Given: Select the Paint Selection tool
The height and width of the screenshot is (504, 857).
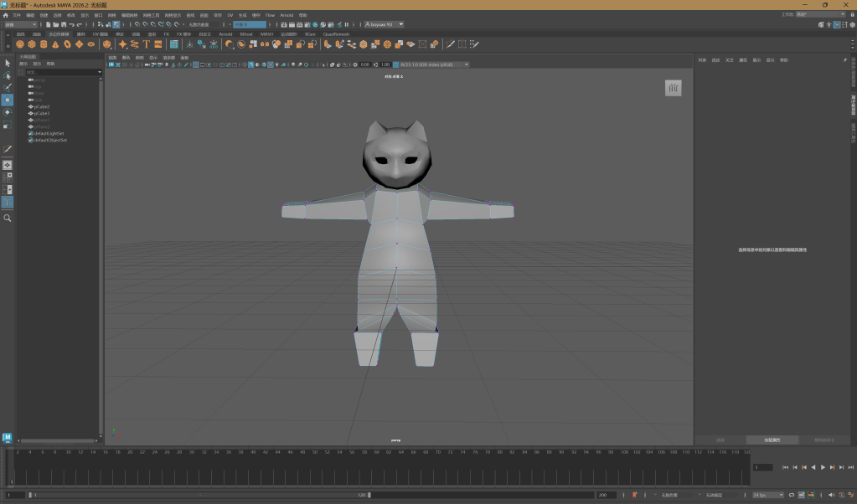Looking at the screenshot, I should pyautogui.click(x=8, y=87).
